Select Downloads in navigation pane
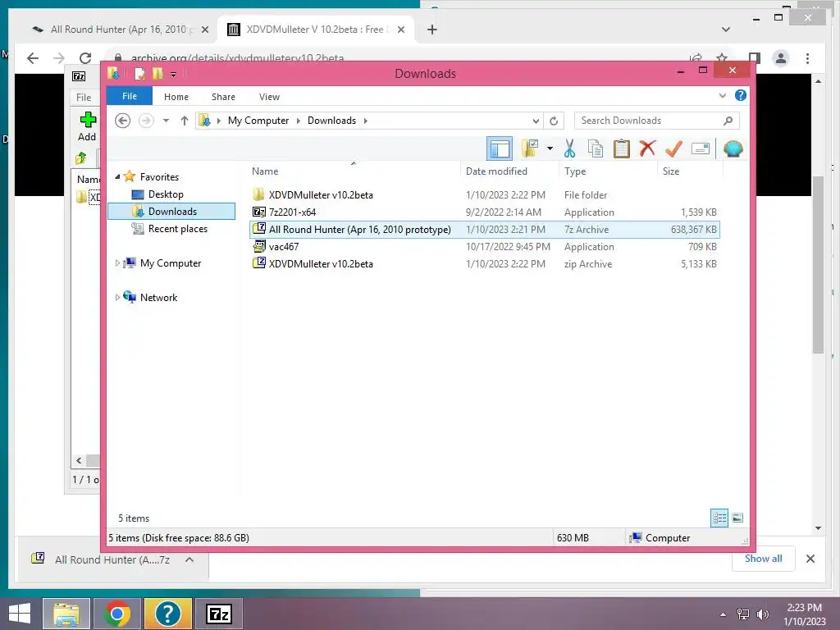840x630 pixels. click(x=171, y=212)
